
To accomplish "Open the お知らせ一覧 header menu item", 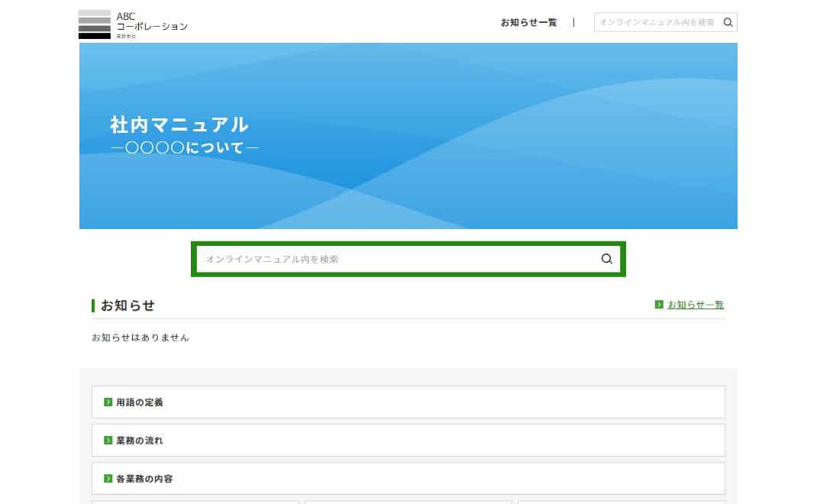I will point(528,22).
